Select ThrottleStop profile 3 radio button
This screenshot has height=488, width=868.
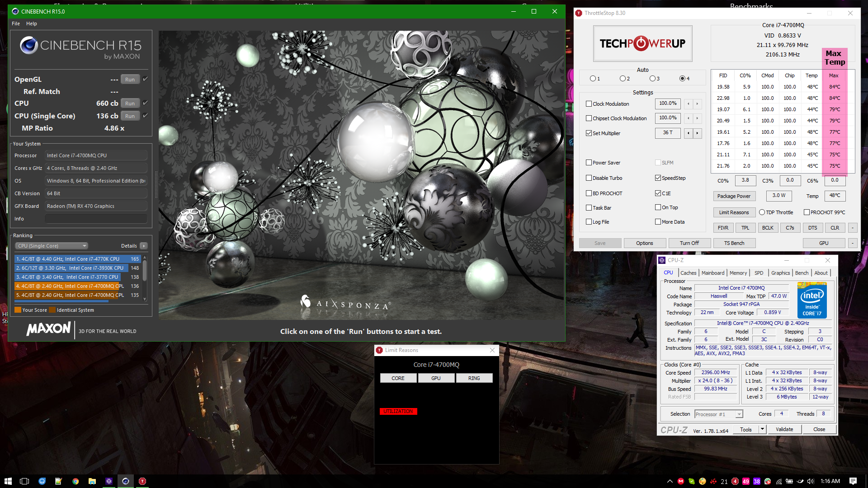click(x=652, y=79)
